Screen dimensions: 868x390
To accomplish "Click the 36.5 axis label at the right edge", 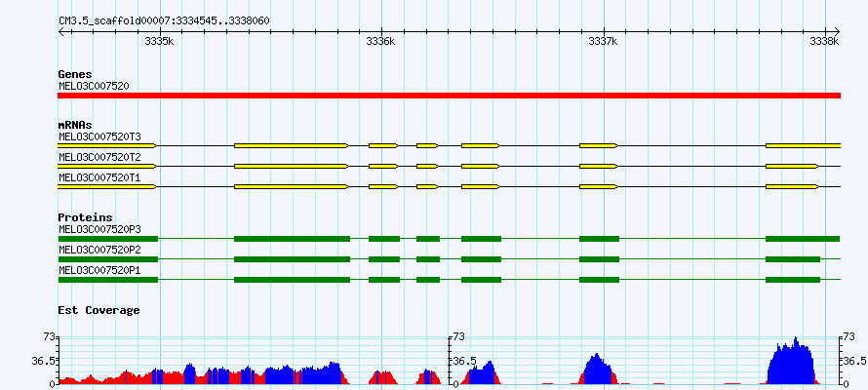I will (854, 361).
